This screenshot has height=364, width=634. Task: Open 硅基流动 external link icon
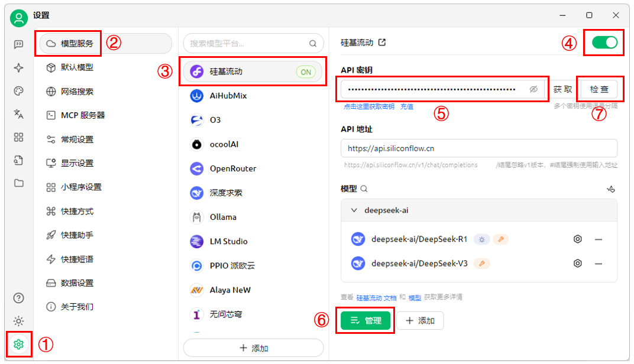[382, 43]
